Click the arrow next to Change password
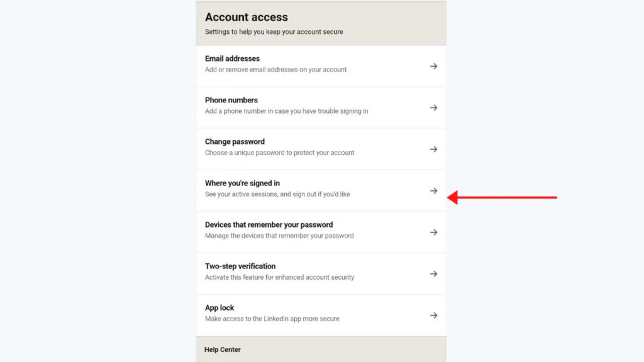The image size is (644, 362). point(434,149)
